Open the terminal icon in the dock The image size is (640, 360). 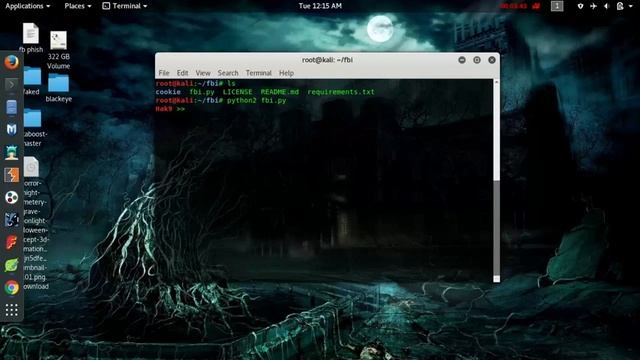11,84
